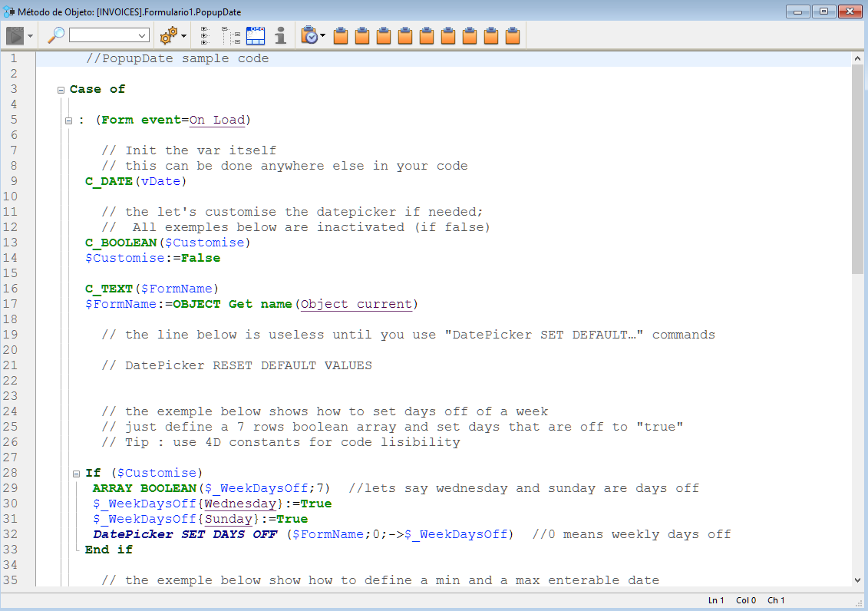Click the show lists panel icon
The height and width of the screenshot is (611, 868).
255,35
